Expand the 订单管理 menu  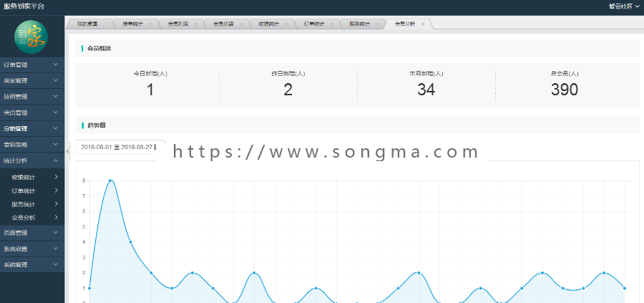[x=32, y=65]
